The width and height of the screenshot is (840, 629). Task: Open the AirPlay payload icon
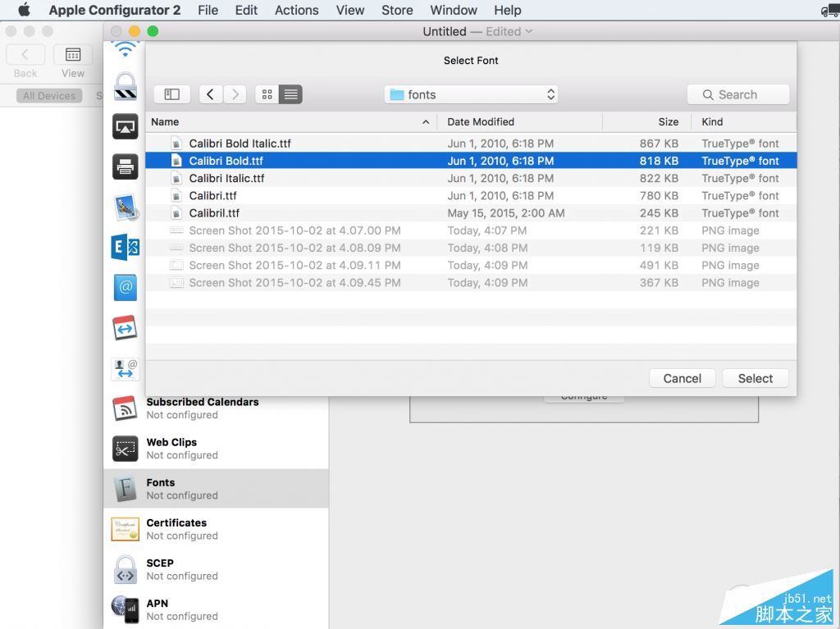[125, 126]
